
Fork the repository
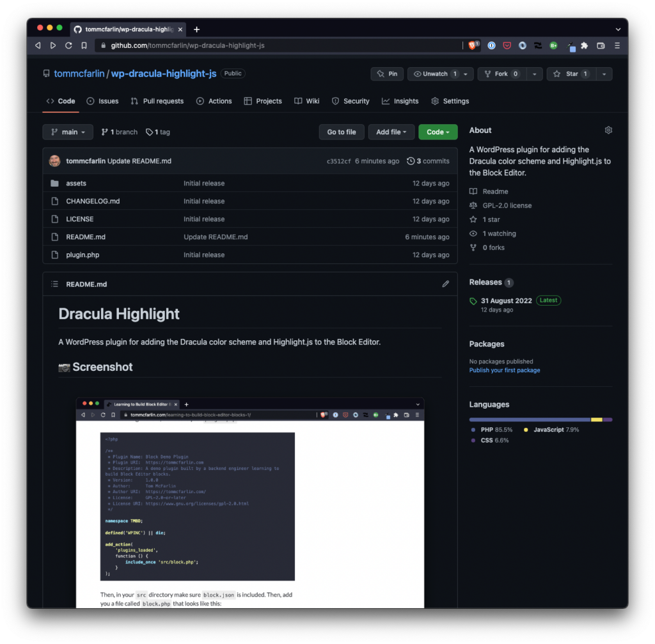[x=502, y=74]
